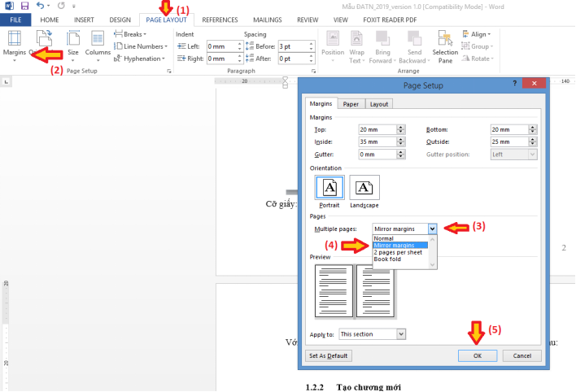This screenshot has height=392, width=576.
Task: Open the FOXIT READER PDF tab
Action: [x=390, y=20]
